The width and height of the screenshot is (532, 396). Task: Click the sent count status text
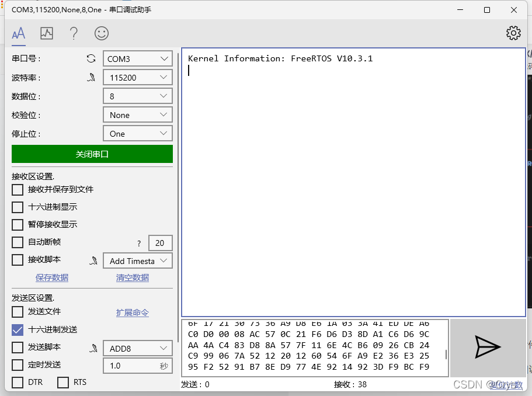[195, 384]
